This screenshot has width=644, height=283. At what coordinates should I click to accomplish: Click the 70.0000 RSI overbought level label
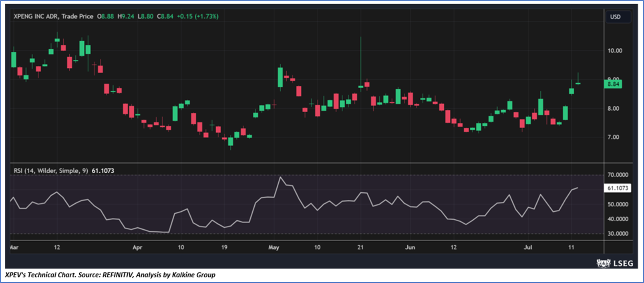pyautogui.click(x=618, y=175)
